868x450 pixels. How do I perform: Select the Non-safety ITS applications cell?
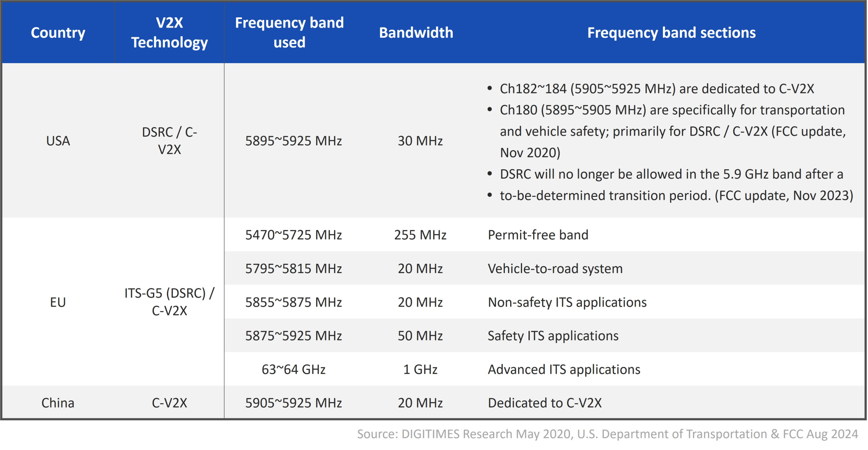coord(567,302)
